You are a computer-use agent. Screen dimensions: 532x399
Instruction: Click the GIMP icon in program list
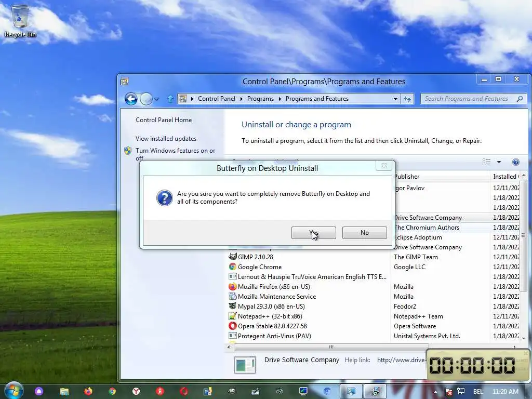pos(232,257)
